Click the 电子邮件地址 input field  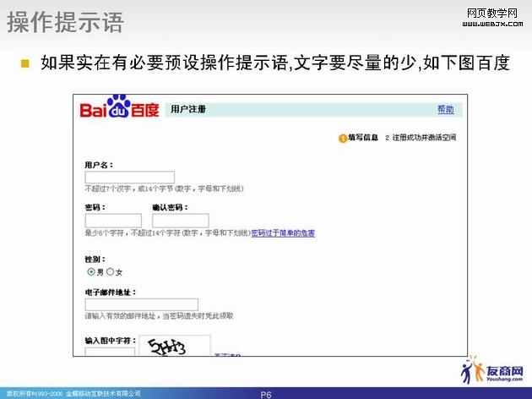(x=141, y=304)
